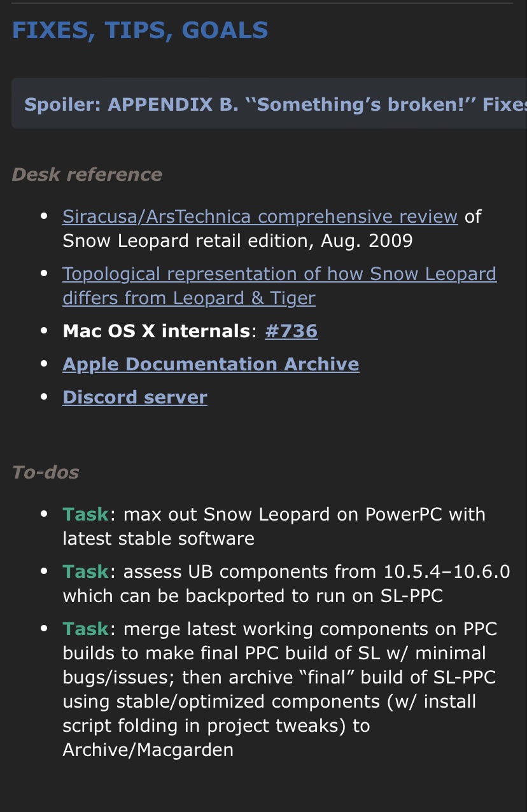The height and width of the screenshot is (812, 527).
Task: Click the To-dos subheading
Action: [x=46, y=472]
